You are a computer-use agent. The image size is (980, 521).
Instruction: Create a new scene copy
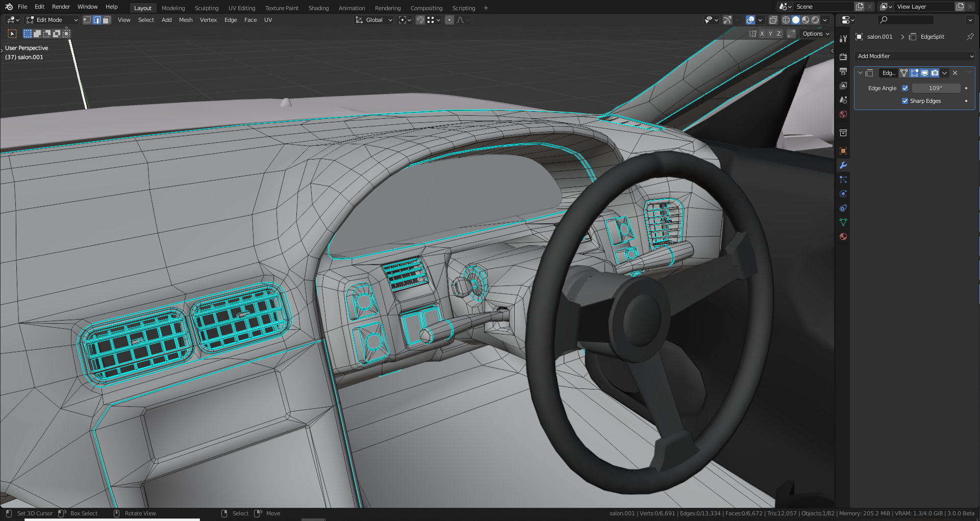860,7
